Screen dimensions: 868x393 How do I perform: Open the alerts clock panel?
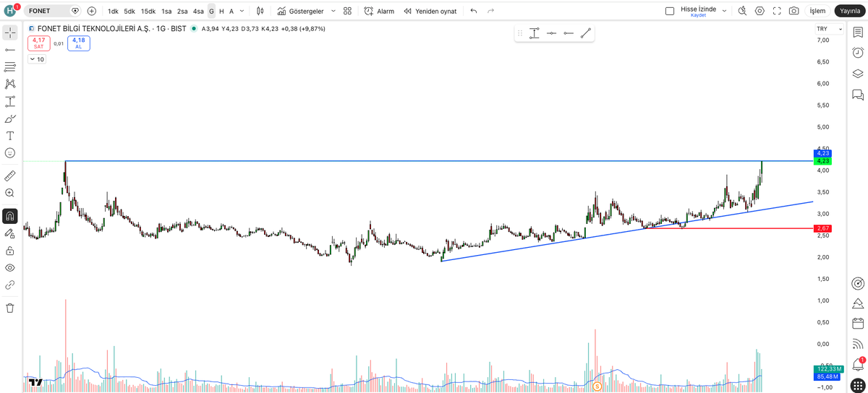click(x=858, y=53)
